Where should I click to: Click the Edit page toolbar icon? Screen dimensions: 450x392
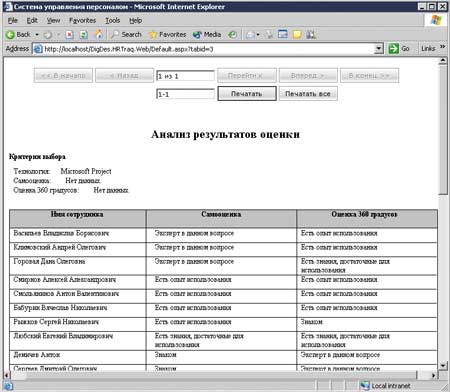click(x=283, y=34)
